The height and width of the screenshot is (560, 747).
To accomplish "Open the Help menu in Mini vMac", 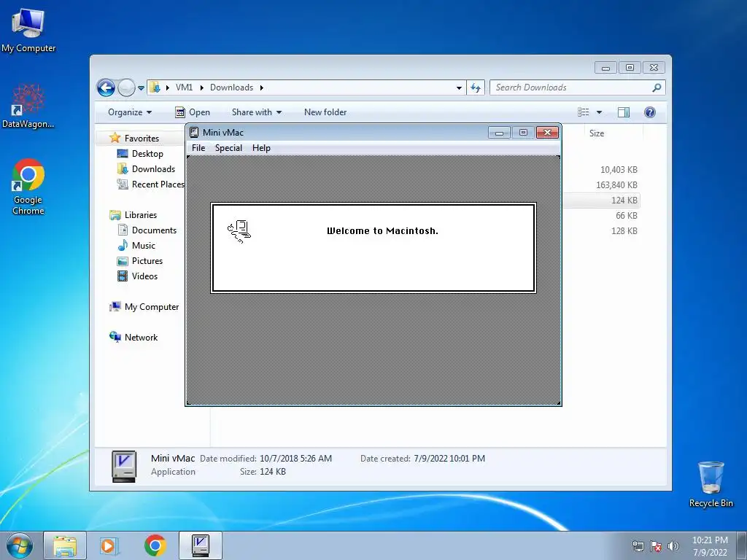I will tap(261, 148).
